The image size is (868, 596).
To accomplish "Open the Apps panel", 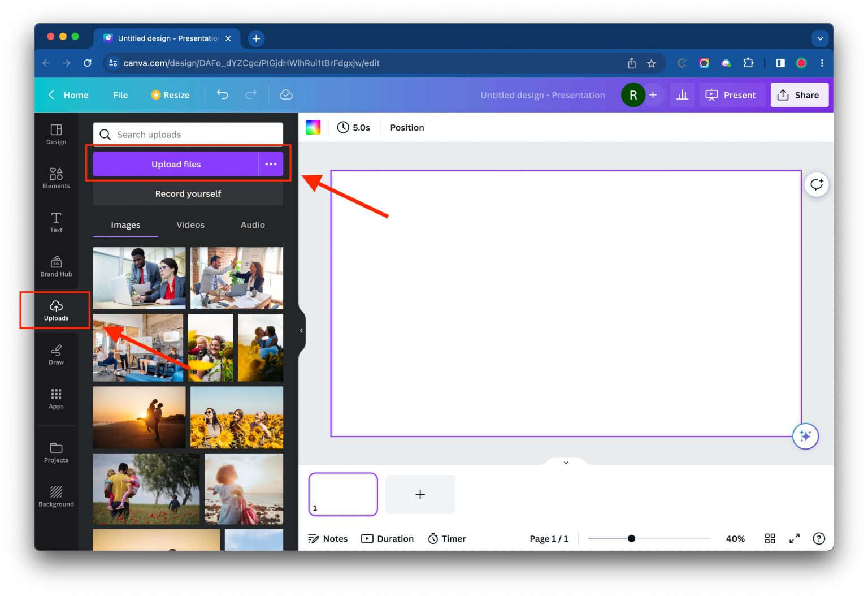I will point(55,399).
